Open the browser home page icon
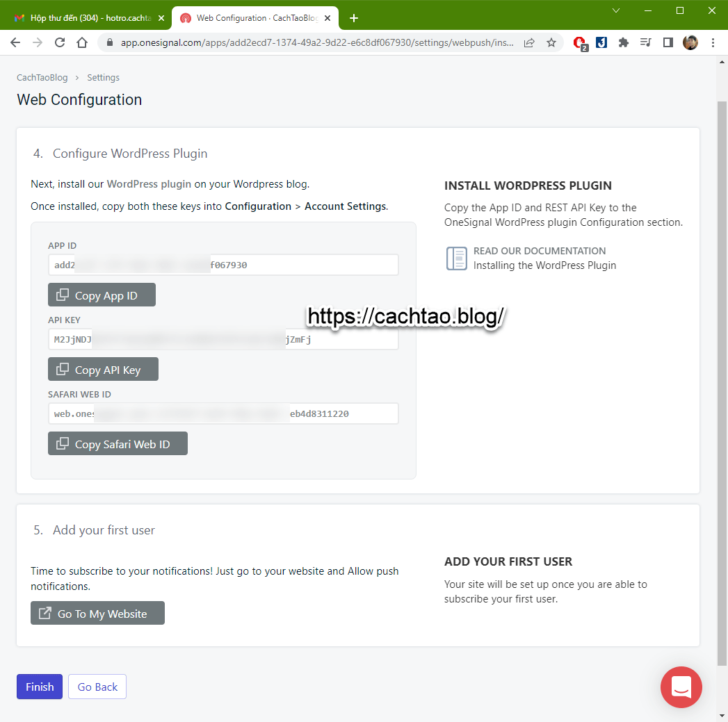The width and height of the screenshot is (728, 722). click(x=82, y=42)
